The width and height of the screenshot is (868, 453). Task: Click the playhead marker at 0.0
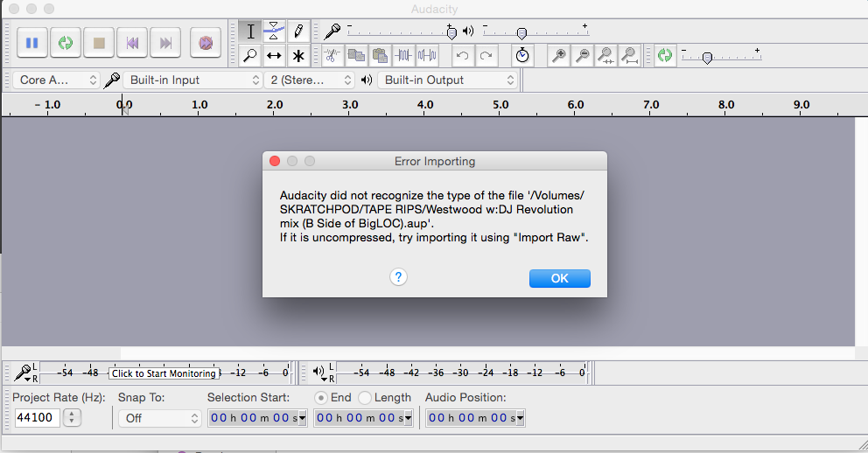[125, 109]
